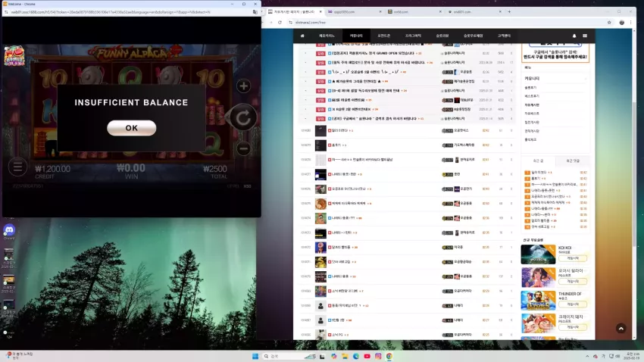Open the 슬롯리뷰 nav menu
The image size is (644, 362).
pos(442,36)
